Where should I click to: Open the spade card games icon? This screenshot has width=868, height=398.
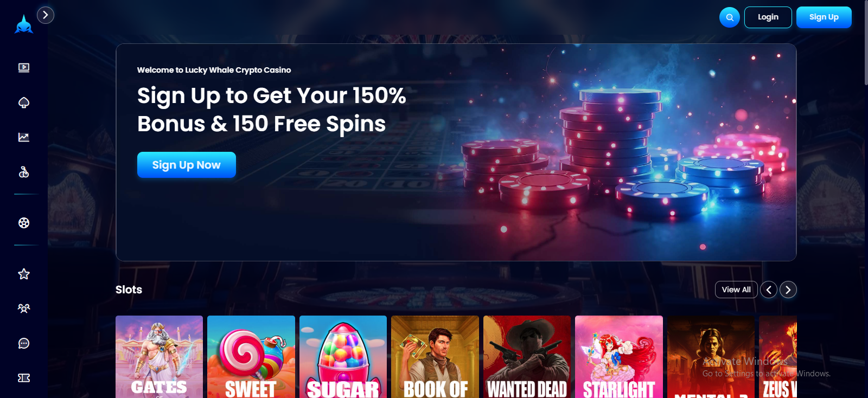pyautogui.click(x=24, y=102)
